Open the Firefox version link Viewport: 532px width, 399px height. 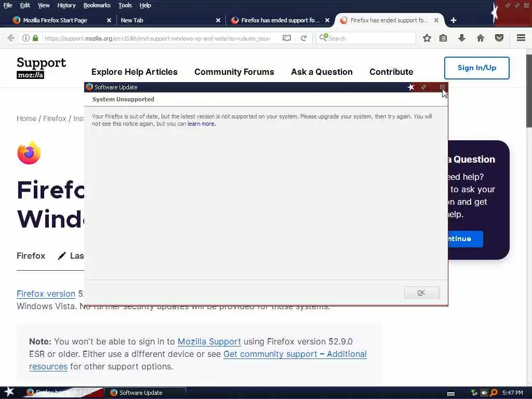pyautogui.click(x=46, y=294)
